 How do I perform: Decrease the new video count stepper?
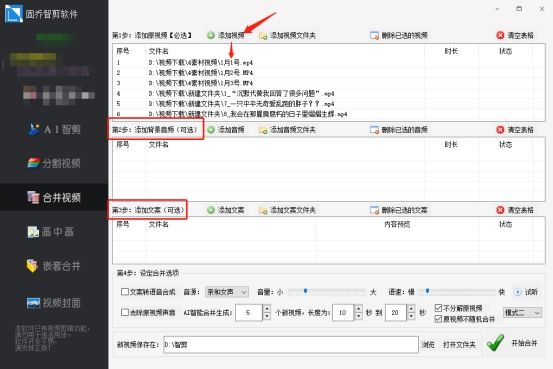coord(267,316)
